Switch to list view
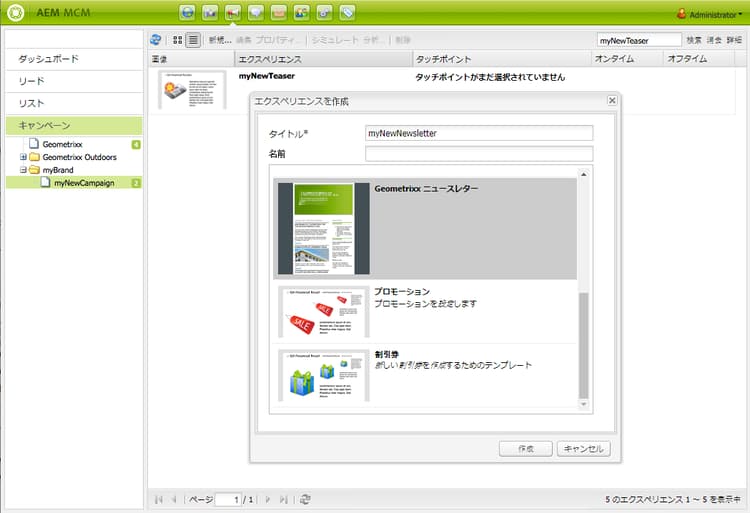This screenshot has width=750, height=513. coord(193,40)
